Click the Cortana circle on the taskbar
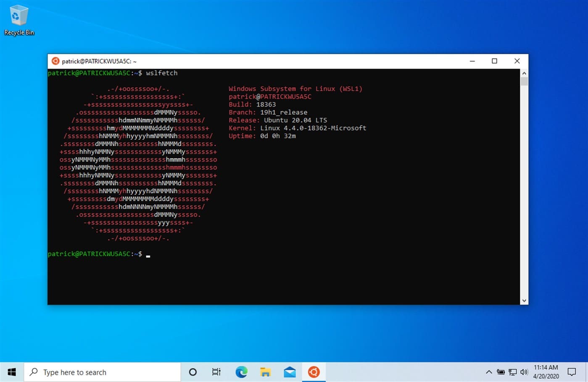This screenshot has width=588, height=382. (192, 372)
